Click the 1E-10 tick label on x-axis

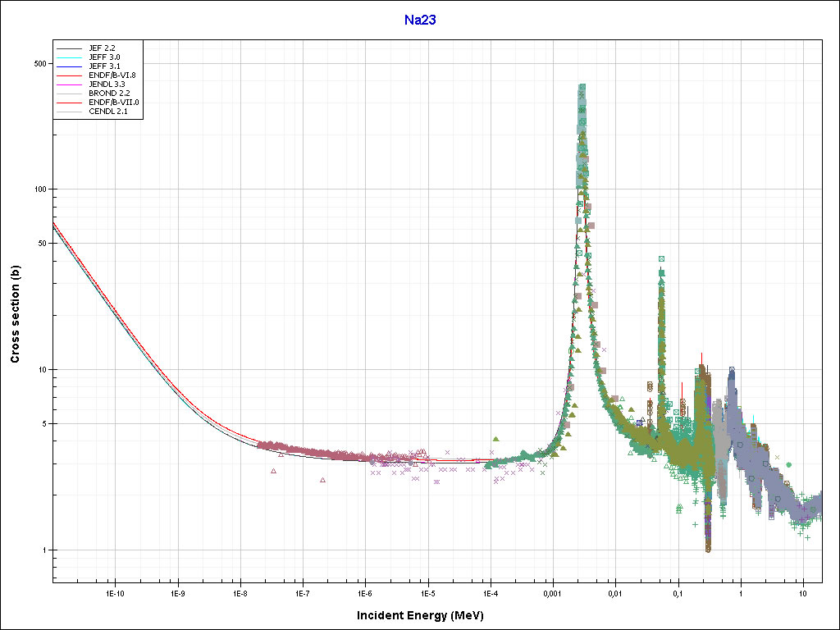(115, 592)
